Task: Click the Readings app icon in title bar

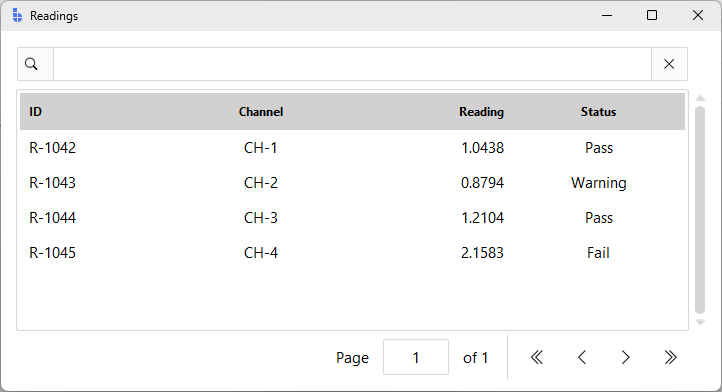Action: click(x=17, y=16)
